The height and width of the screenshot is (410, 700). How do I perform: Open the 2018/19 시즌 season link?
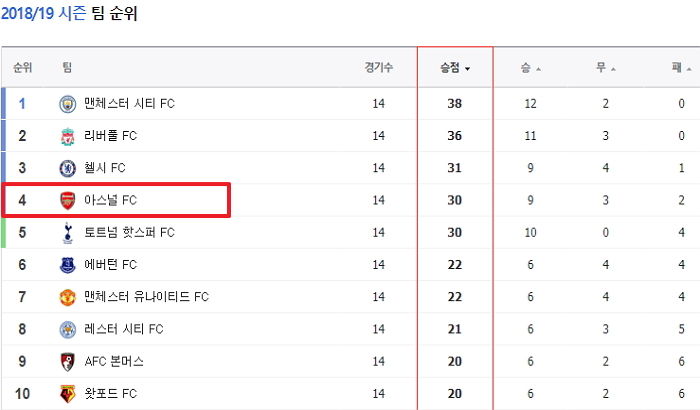[43, 13]
